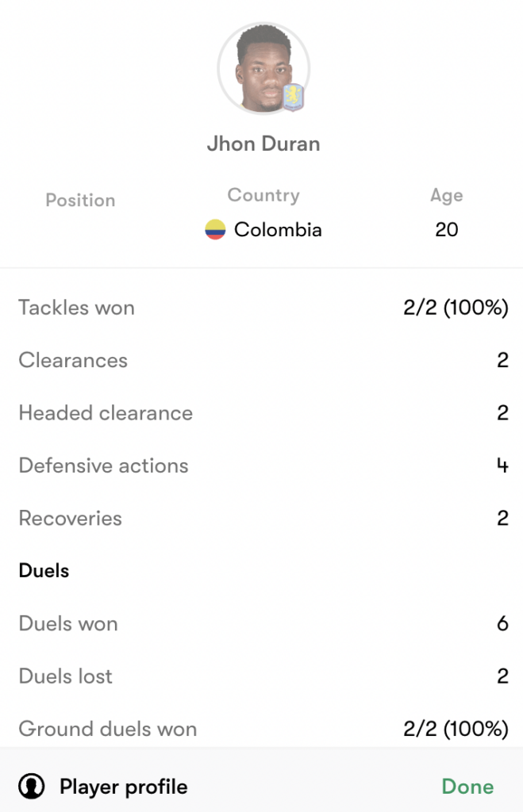
Task: Select the Jhon Duran name heading
Action: coord(263,145)
